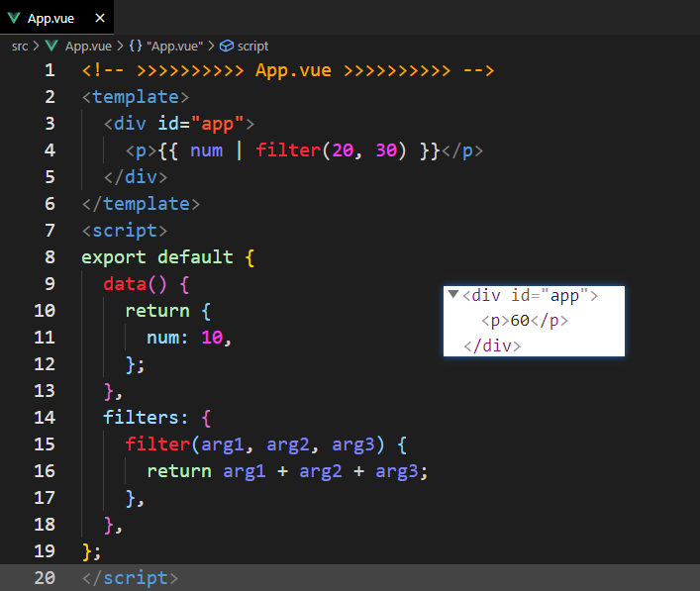Click the Vue logo icon on the tab
This screenshot has height=591, width=700.
[x=14, y=18]
